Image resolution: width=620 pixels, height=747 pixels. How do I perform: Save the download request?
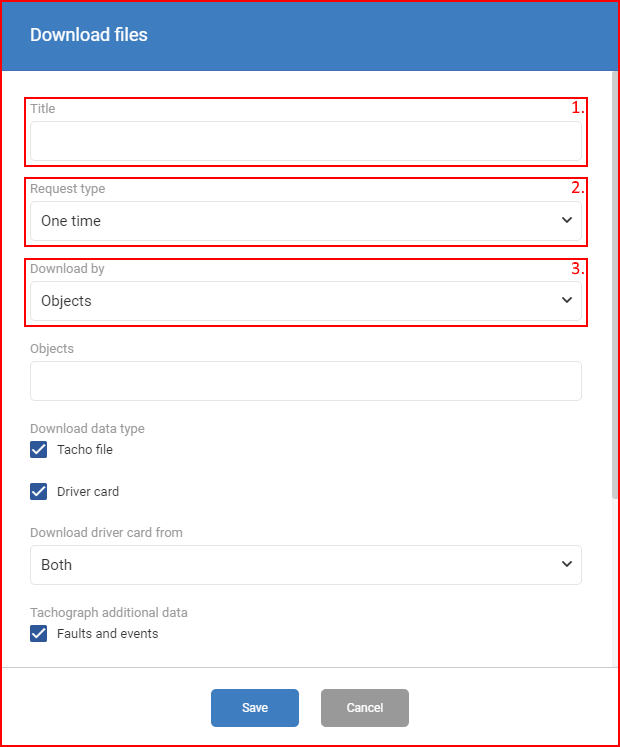point(255,708)
